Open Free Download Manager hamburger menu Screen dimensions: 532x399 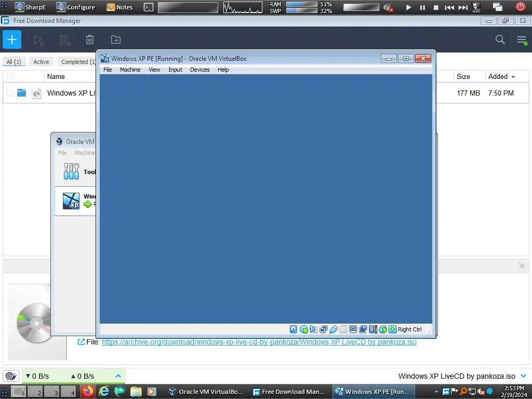(522, 39)
